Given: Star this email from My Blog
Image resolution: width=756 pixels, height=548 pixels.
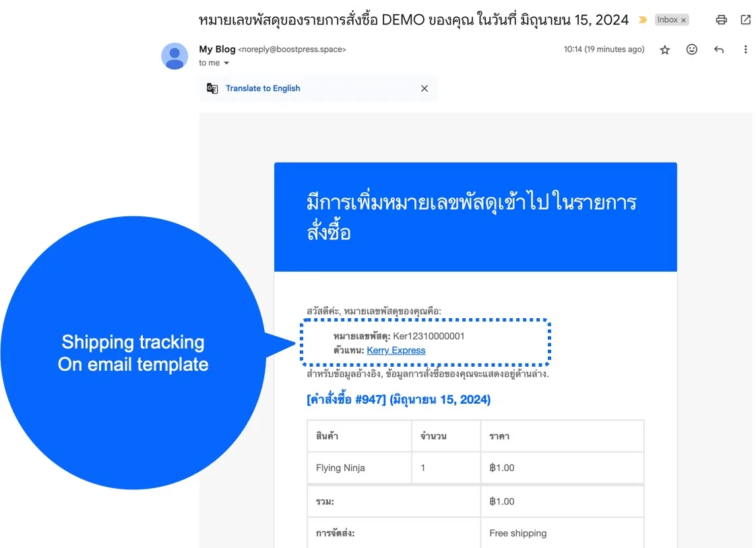Looking at the screenshot, I should 664,50.
